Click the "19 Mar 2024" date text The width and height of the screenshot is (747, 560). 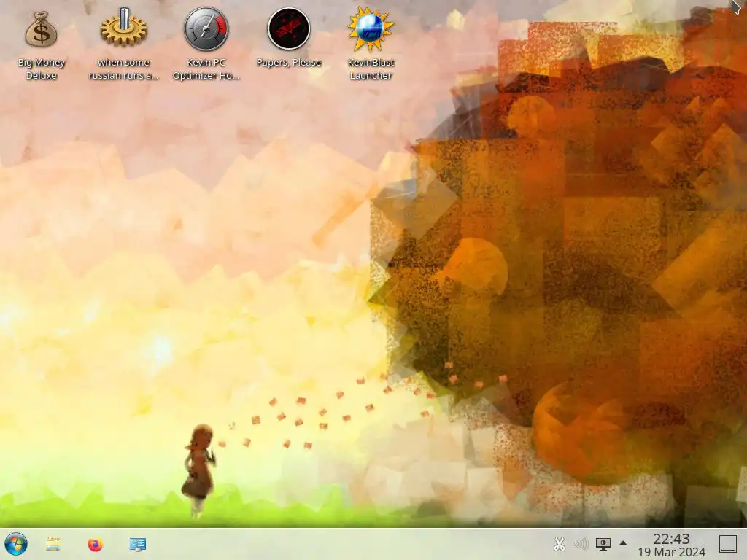(671, 552)
